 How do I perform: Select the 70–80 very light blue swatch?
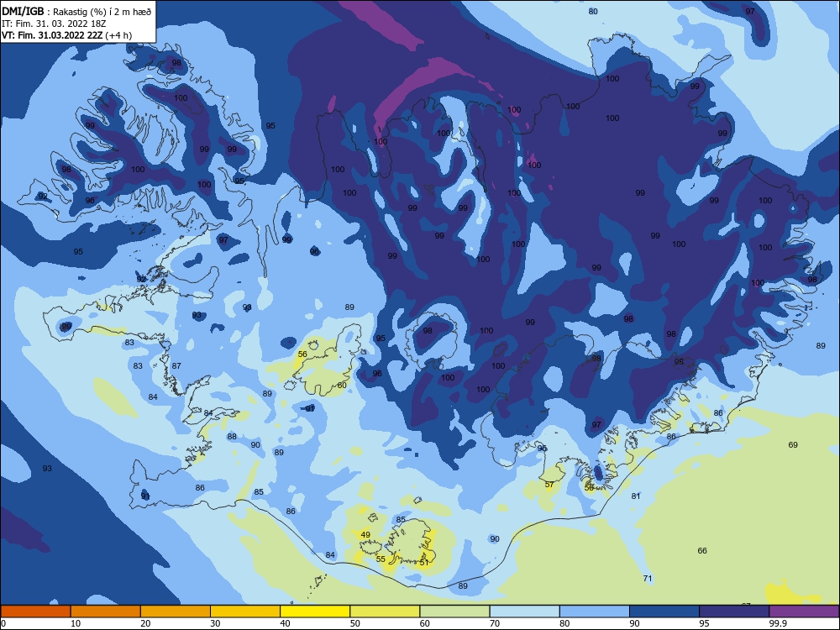tap(524, 612)
